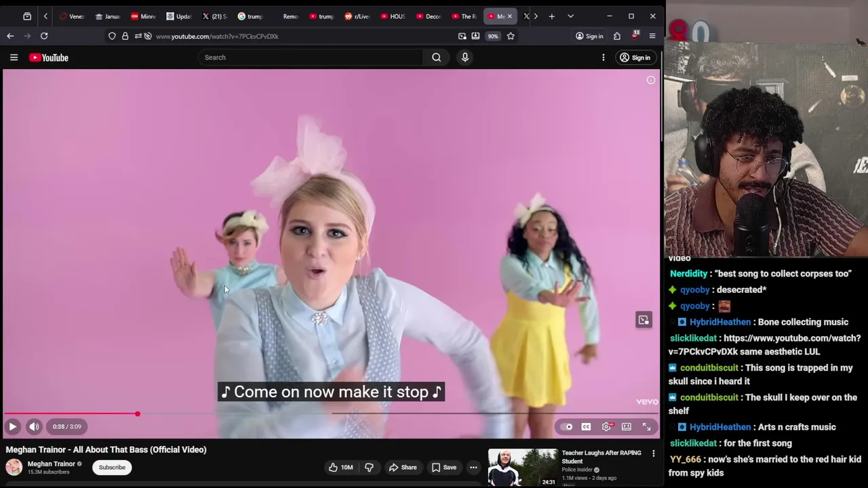The height and width of the screenshot is (488, 868).
Task: Open the YouTube link posted by slicklikedat
Action: [764, 345]
